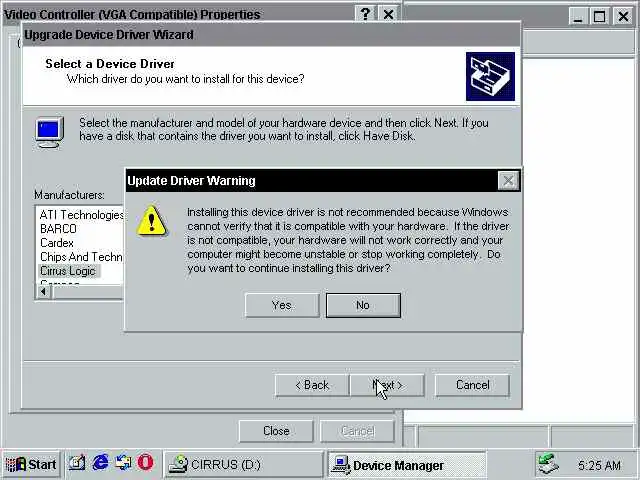Launch Opera from quick launch
The width and height of the screenshot is (640, 480).
click(145, 463)
